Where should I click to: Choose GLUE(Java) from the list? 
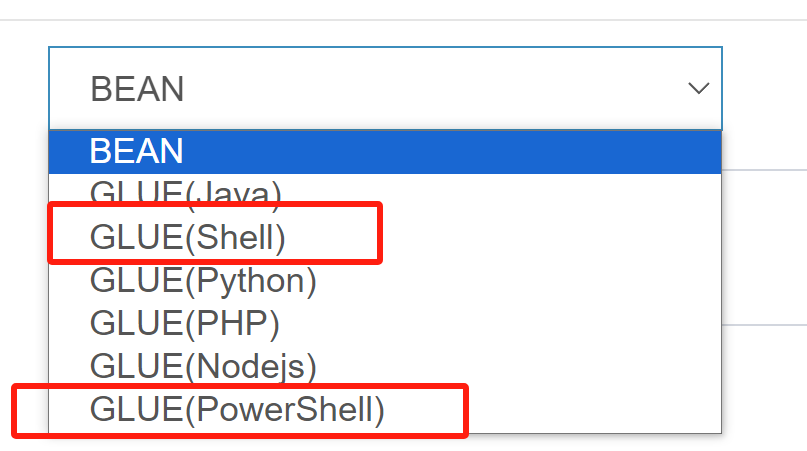[186, 192]
